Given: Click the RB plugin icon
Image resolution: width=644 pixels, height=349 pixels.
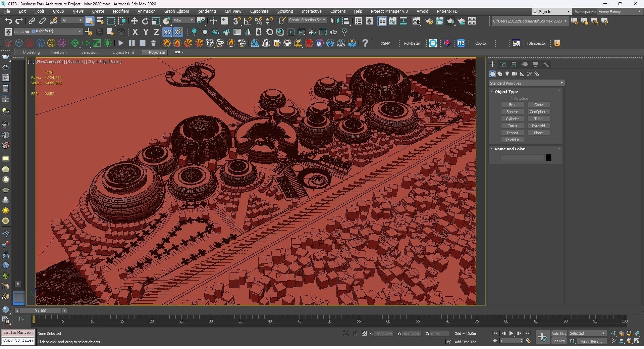Looking at the screenshot, I should pos(461,43).
